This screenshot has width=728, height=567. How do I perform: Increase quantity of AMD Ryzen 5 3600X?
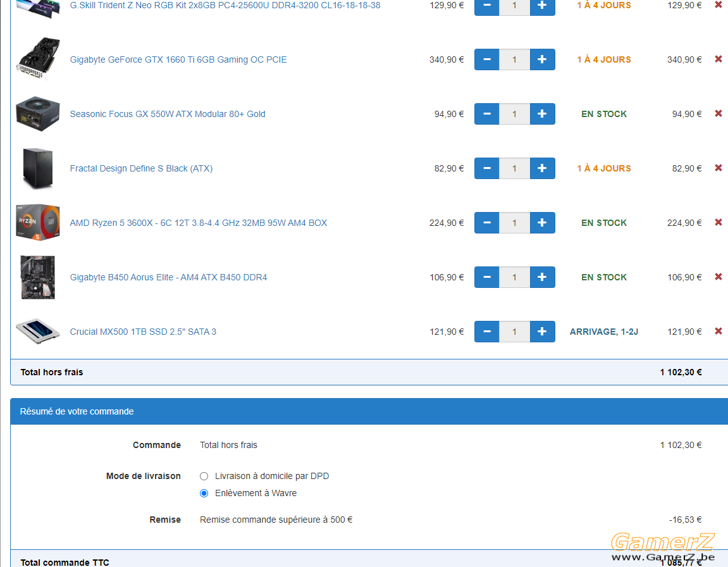point(542,223)
